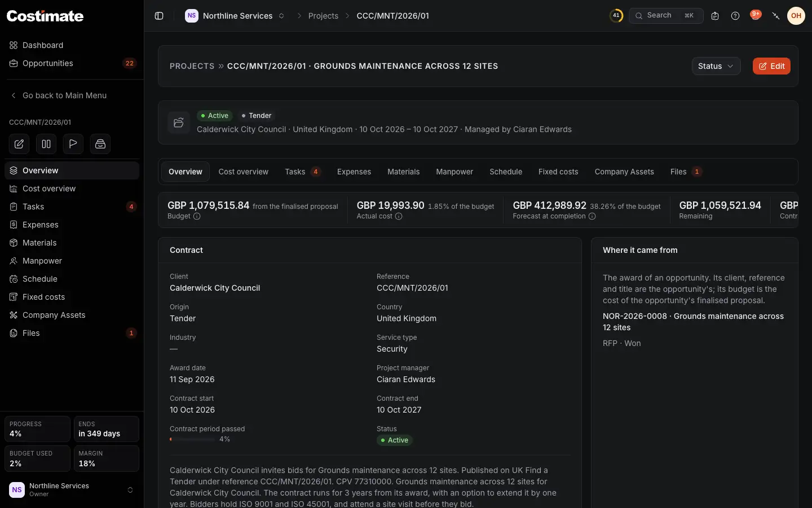Open the columns board icon in sidebar
This screenshot has height=508, width=812.
pos(46,144)
